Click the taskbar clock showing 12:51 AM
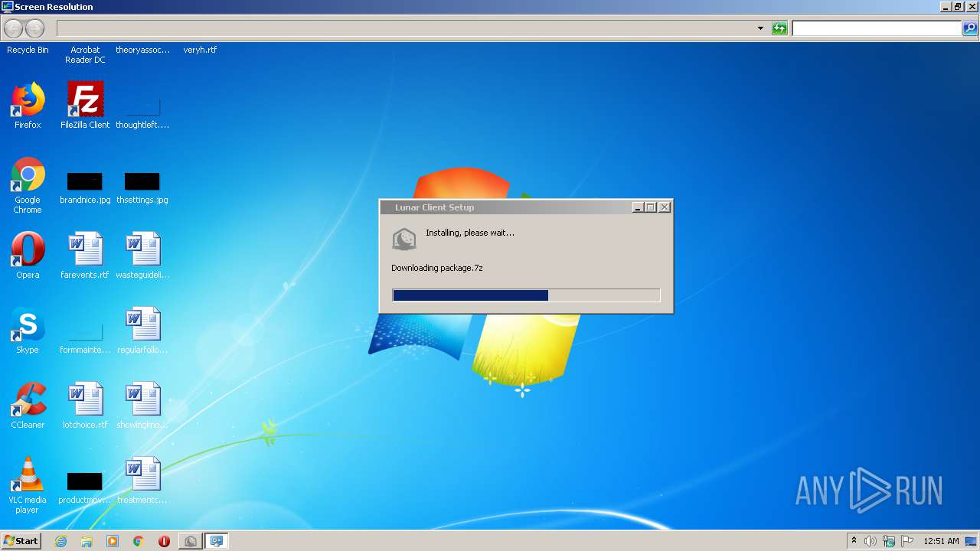This screenshot has height=551, width=980. pyautogui.click(x=941, y=541)
